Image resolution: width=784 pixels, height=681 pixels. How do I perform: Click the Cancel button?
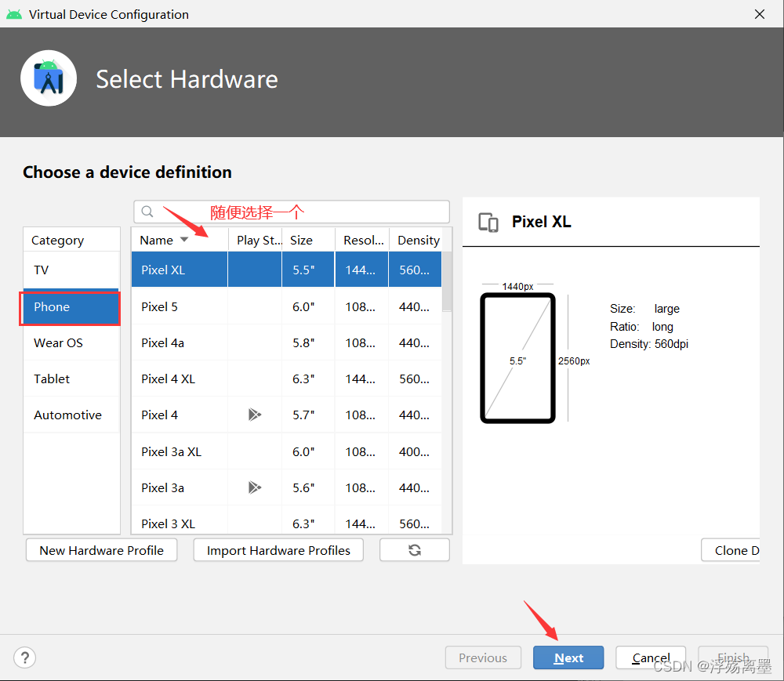651,657
